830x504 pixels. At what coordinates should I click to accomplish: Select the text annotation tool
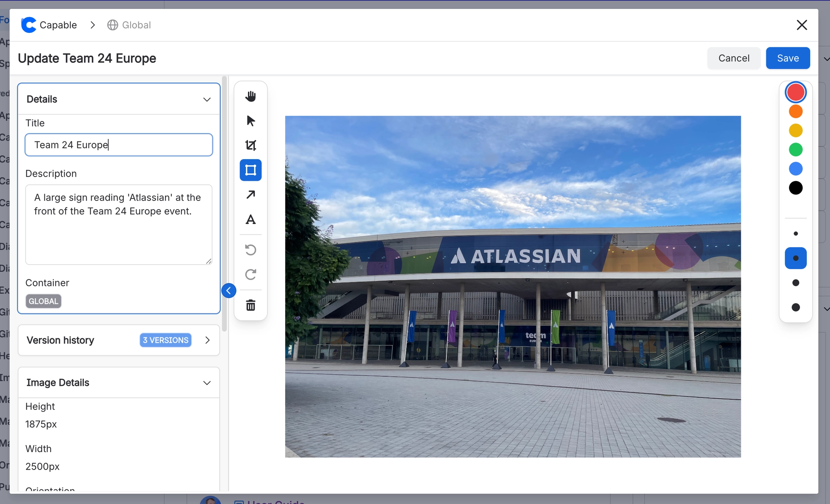pyautogui.click(x=250, y=220)
